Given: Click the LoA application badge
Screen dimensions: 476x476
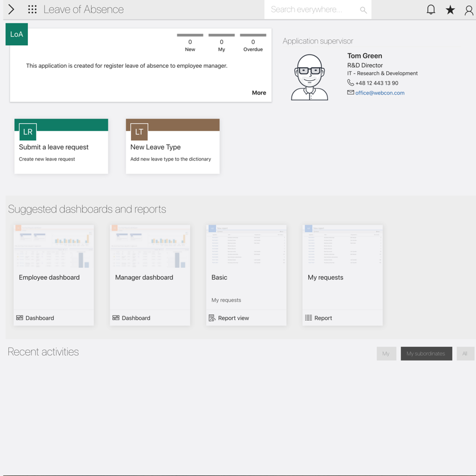Looking at the screenshot, I should click(x=17, y=35).
